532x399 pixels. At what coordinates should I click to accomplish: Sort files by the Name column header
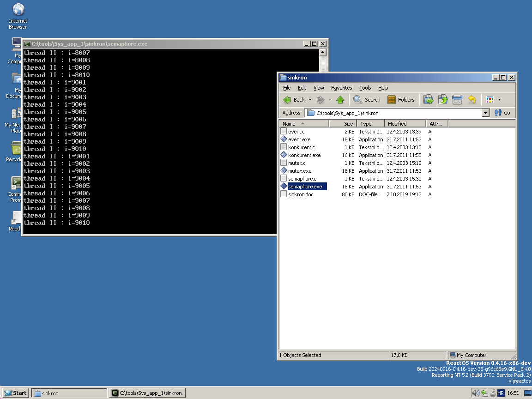304,123
